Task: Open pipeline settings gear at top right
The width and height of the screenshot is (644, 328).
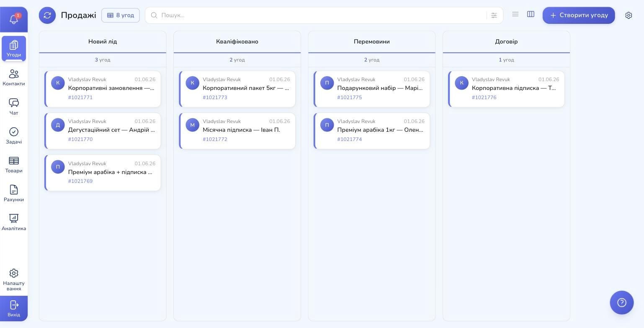Action: (629, 15)
